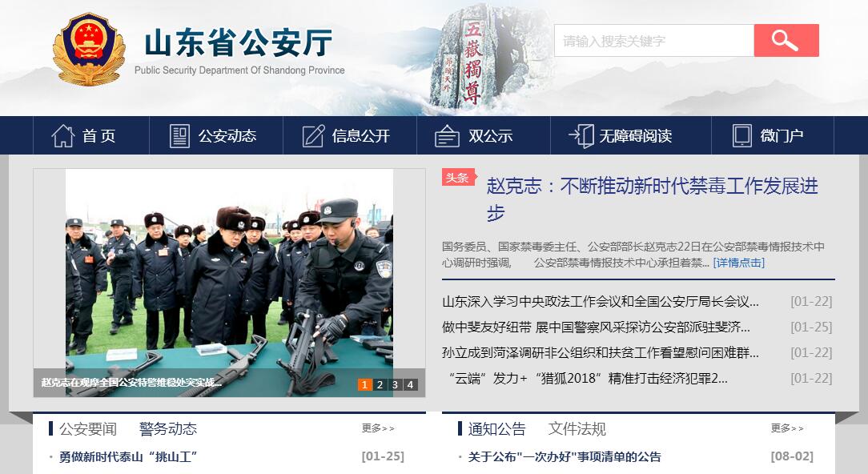The width and height of the screenshot is (868, 474).
Task: Click the police badge emblem logo
Action: coord(89,50)
